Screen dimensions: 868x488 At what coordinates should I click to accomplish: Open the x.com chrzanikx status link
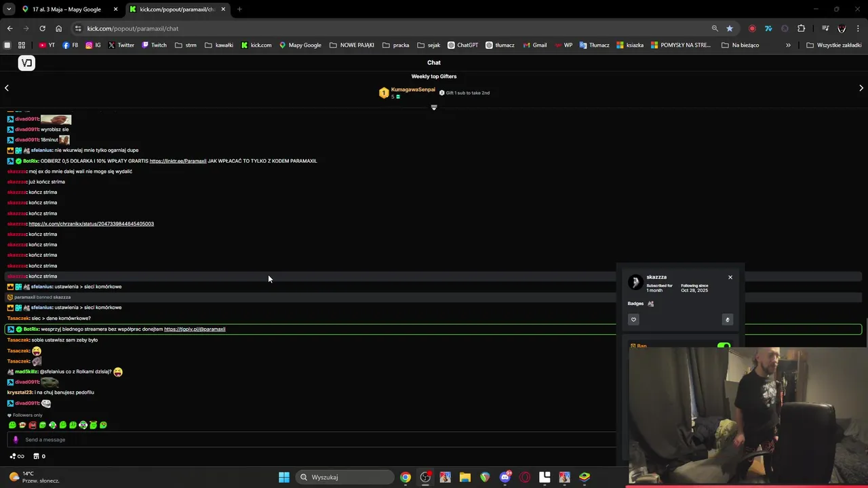click(91, 224)
